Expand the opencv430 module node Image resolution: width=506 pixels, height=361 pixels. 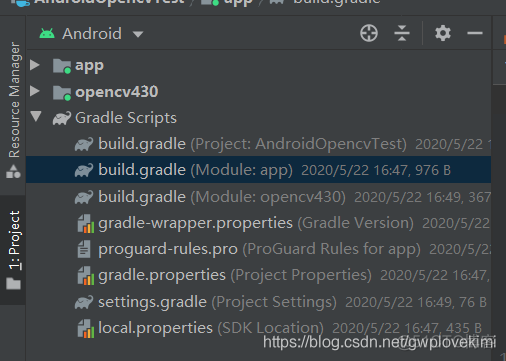pyautogui.click(x=35, y=91)
